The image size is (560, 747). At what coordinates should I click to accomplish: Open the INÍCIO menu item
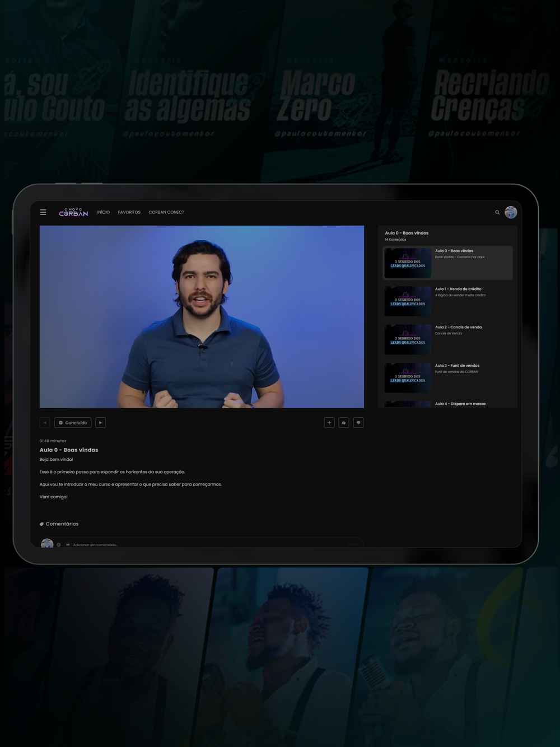(x=104, y=212)
